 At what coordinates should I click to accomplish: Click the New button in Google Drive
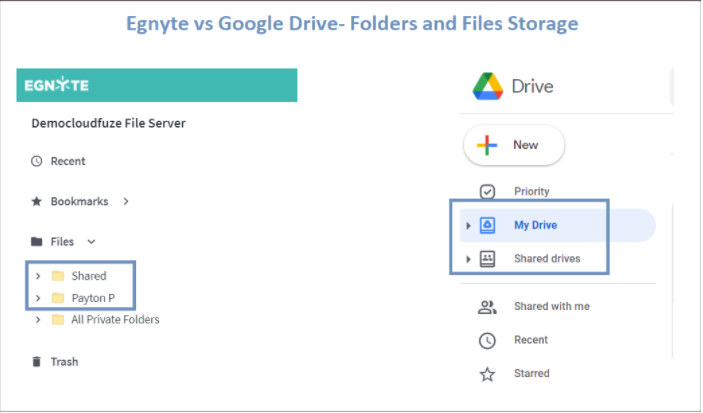(514, 145)
